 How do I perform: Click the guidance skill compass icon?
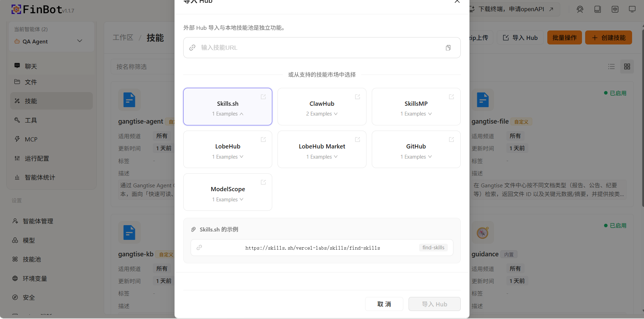point(483,233)
